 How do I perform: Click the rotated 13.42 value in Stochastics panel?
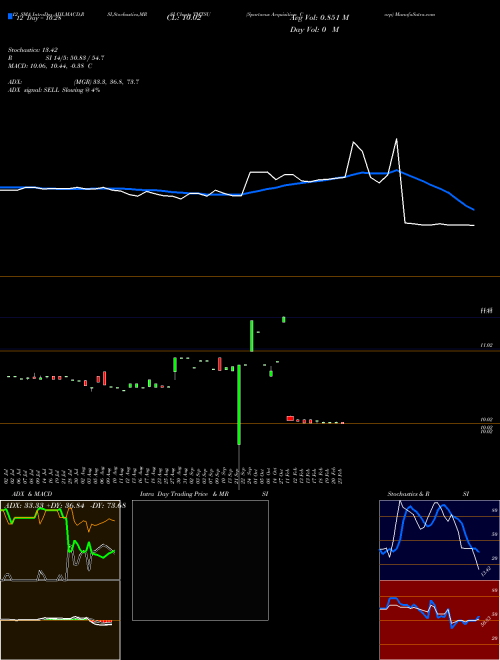click(x=486, y=572)
